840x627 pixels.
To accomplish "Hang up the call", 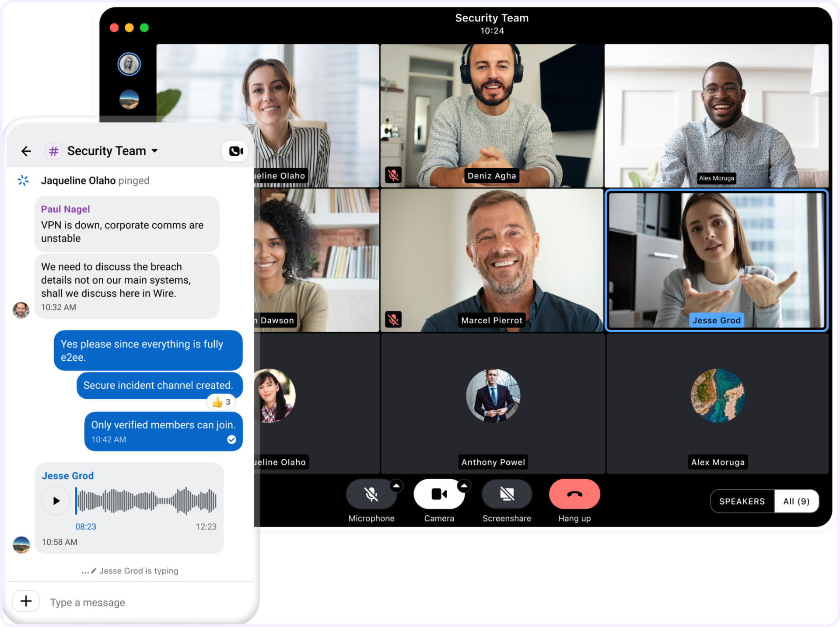I will (x=574, y=494).
